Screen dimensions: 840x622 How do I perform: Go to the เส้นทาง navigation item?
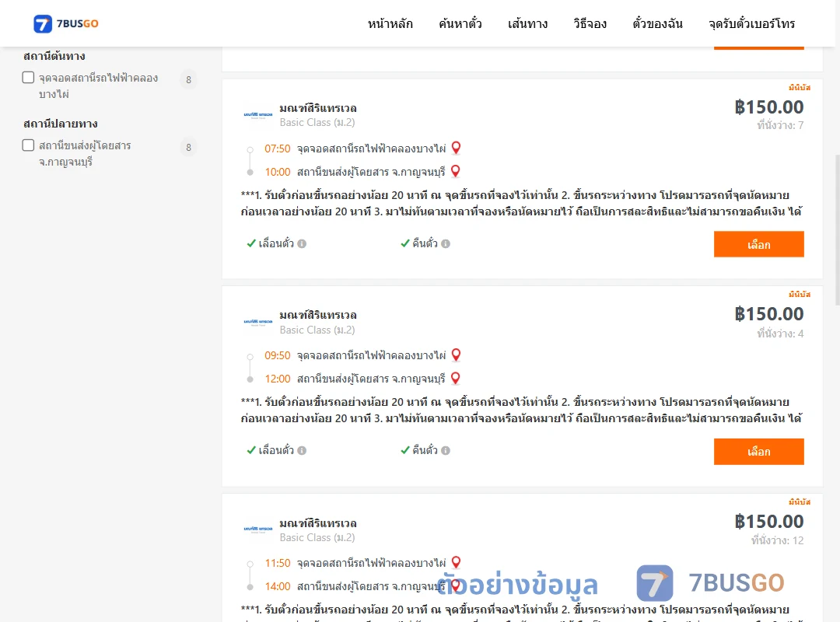point(527,23)
